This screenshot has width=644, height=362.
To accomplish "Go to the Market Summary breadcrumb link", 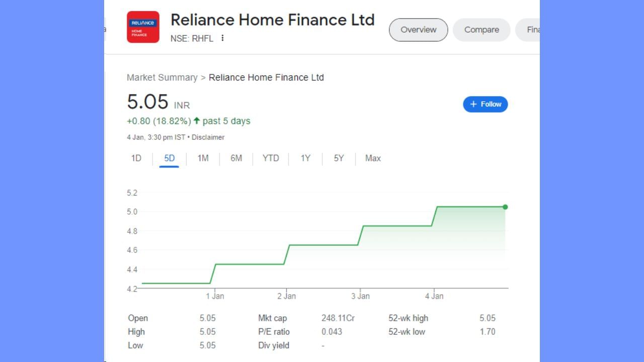I will click(162, 77).
